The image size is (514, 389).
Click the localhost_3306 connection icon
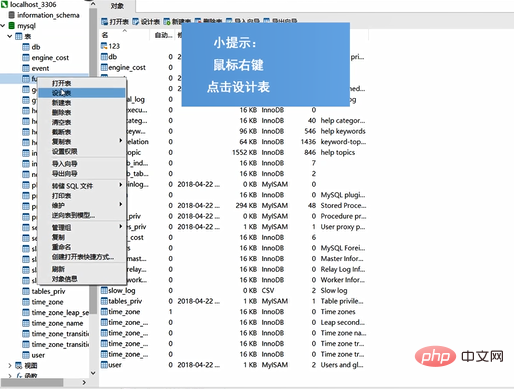(x=4, y=4)
